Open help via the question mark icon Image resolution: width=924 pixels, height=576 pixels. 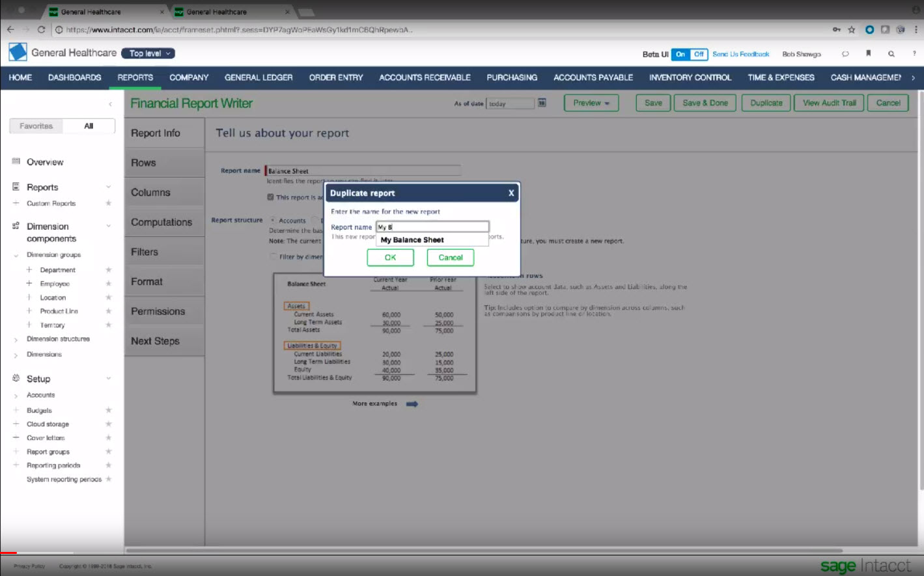coord(913,54)
